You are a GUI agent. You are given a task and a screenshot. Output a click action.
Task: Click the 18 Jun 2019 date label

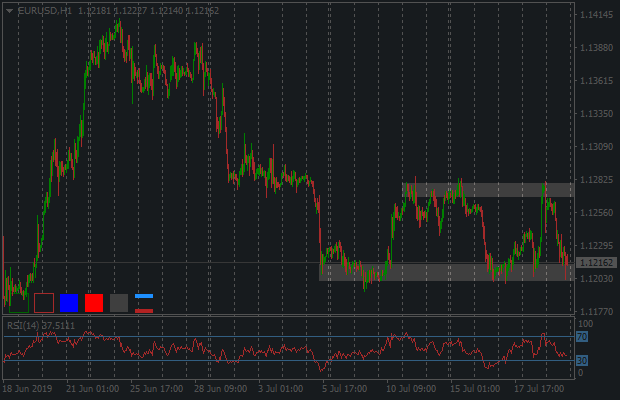click(27, 387)
